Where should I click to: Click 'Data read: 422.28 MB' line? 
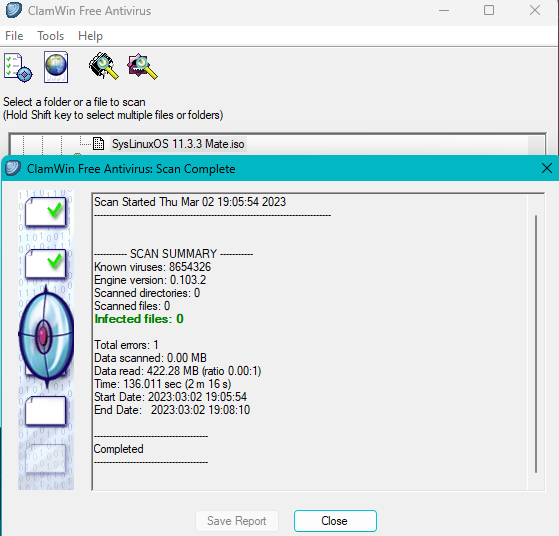[178, 371]
